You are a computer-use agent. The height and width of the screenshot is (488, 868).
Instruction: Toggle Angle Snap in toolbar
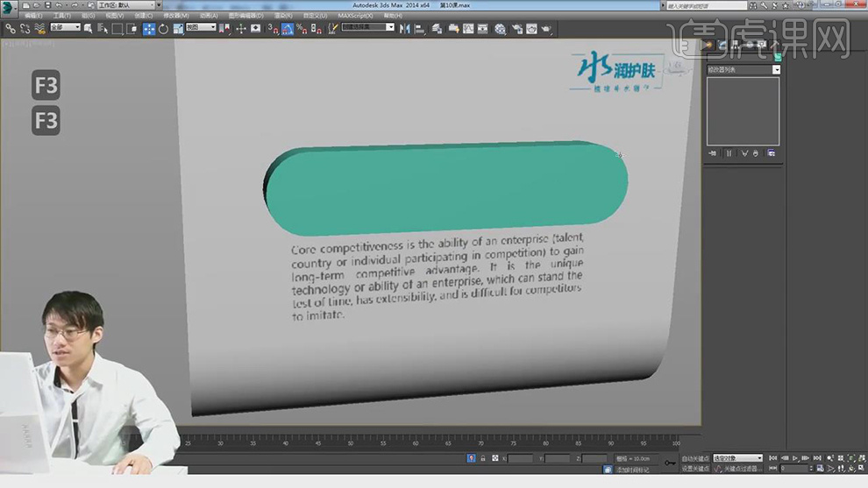tap(286, 28)
